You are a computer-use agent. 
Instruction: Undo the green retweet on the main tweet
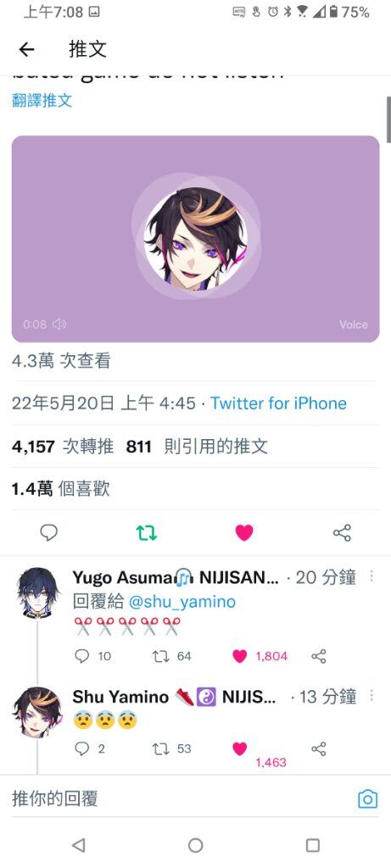click(x=147, y=532)
